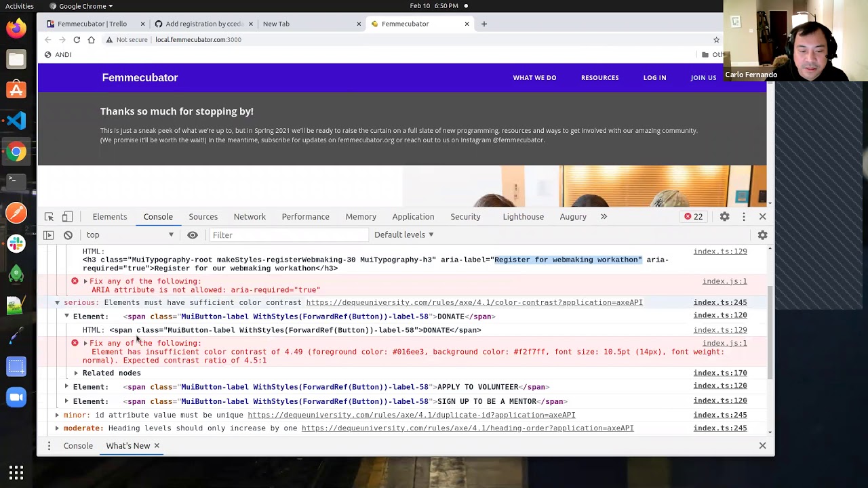
Task: Click the Not secure warning icon
Action: pyautogui.click(x=108, y=40)
